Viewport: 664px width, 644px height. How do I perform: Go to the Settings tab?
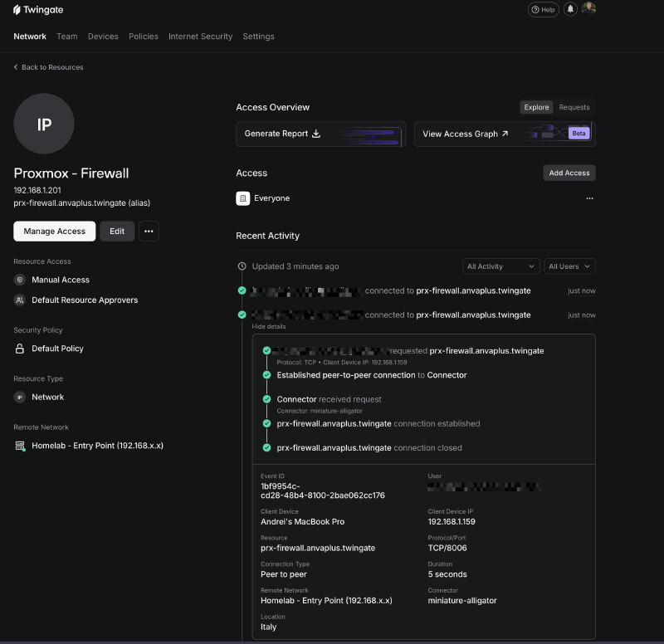pyautogui.click(x=258, y=37)
